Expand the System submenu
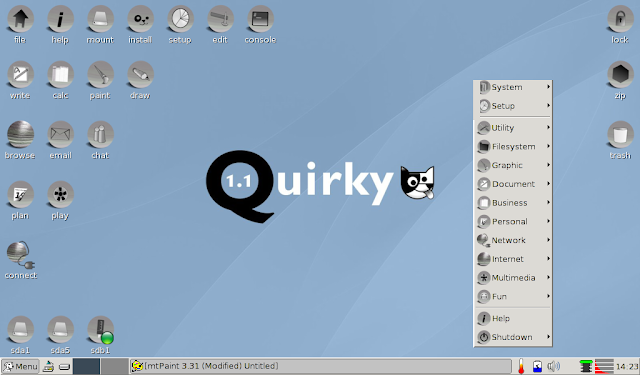 (513, 87)
